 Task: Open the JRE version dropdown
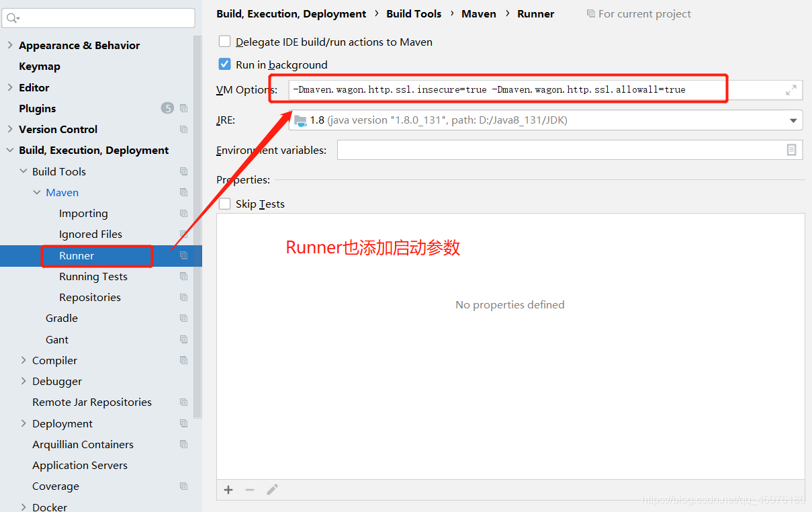click(794, 120)
